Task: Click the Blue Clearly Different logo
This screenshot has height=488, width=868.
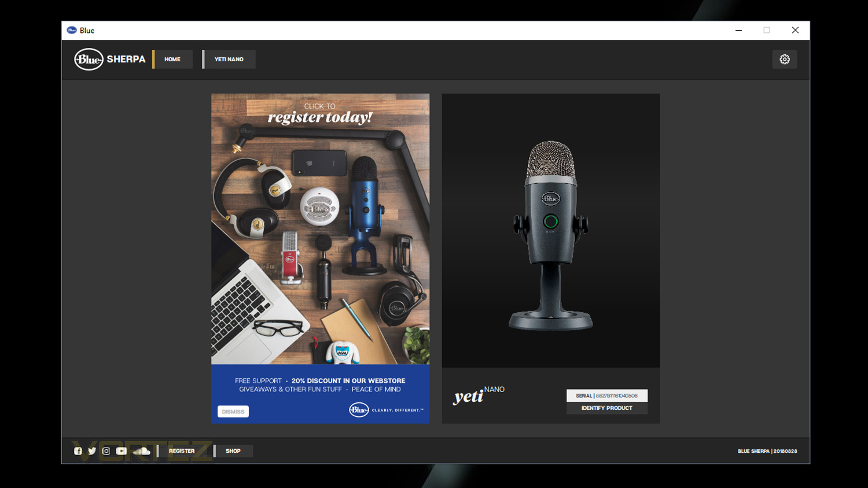Action: pyautogui.click(x=386, y=410)
